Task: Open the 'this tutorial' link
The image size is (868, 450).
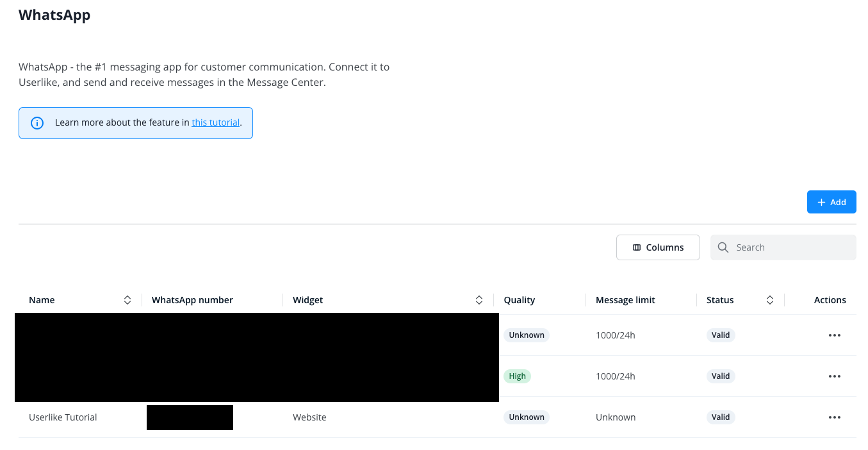Action: click(215, 122)
